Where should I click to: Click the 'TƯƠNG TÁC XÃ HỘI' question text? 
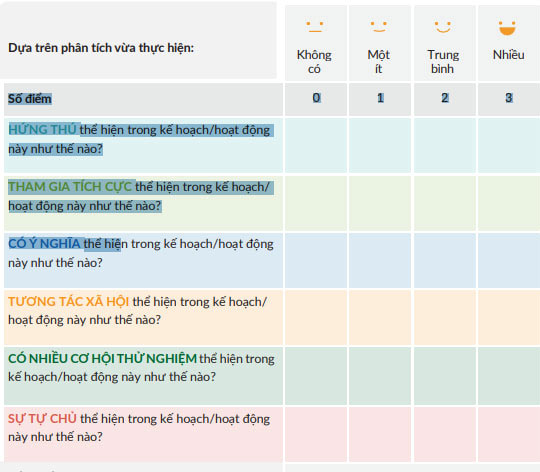[138, 311]
